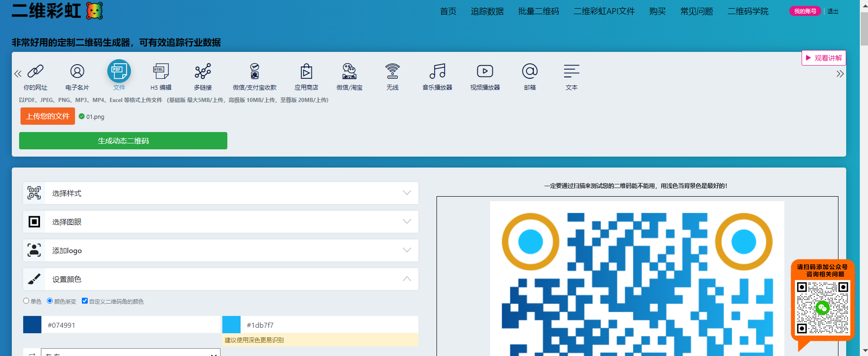
Task: Choose the 文本 text icon
Action: (572, 71)
